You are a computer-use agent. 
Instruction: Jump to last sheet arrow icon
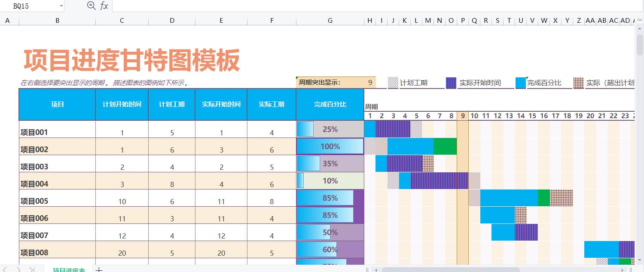32,269
